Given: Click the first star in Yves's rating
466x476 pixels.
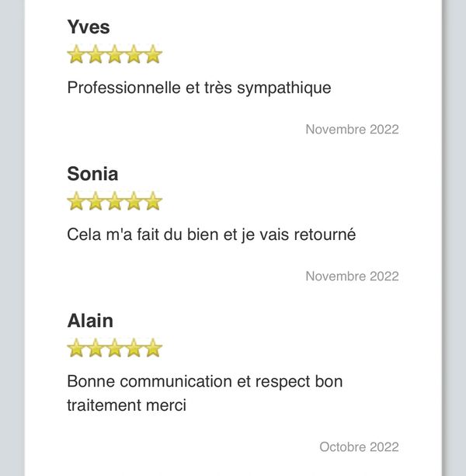Looking at the screenshot, I should tap(76, 54).
